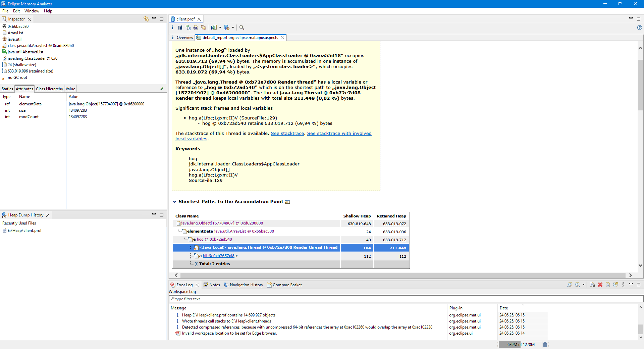The height and width of the screenshot is (349, 644).
Task: Maximize the Heap Dump History panel
Action: [x=162, y=214]
